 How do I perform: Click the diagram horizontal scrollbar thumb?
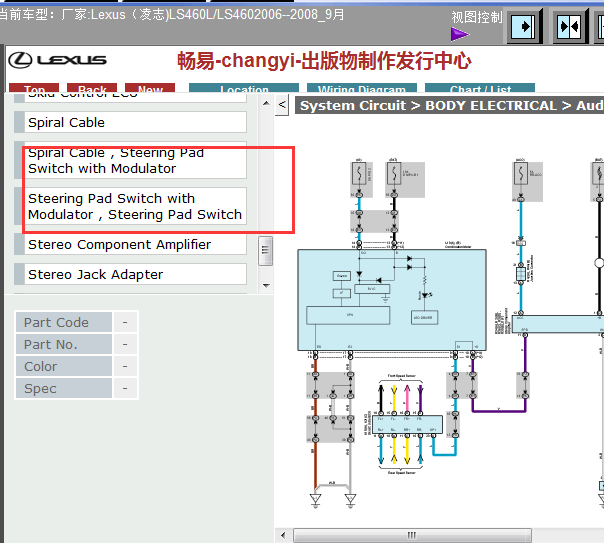[x=412, y=535]
